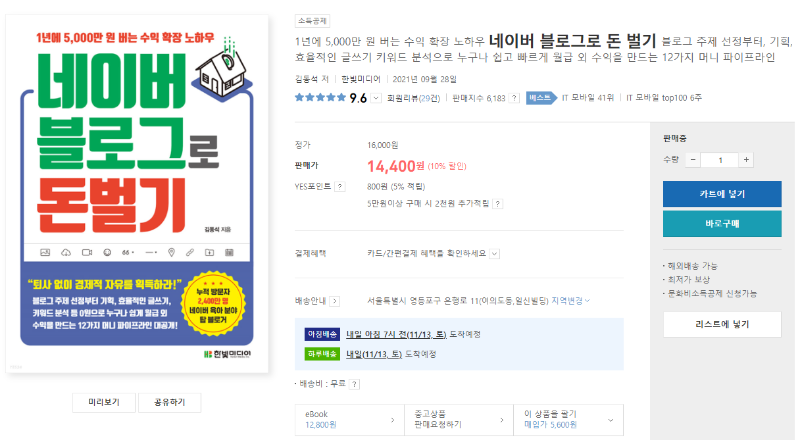Expand the 카드/간편결제 혜택 dropdown
This screenshot has height=440, width=800.
pyautogui.click(x=495, y=254)
